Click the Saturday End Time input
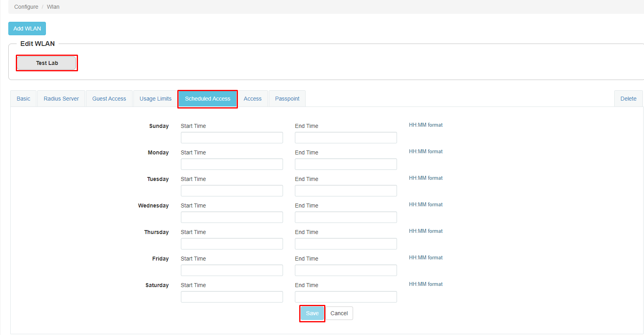Screen dimensions: 644x335 [346, 297]
